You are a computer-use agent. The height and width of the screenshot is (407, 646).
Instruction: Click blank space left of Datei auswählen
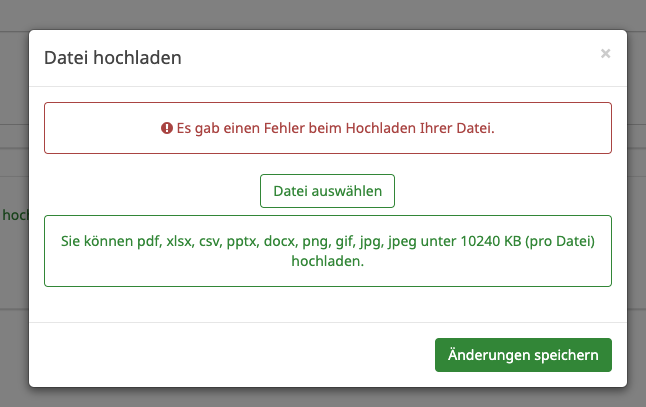click(x=150, y=190)
